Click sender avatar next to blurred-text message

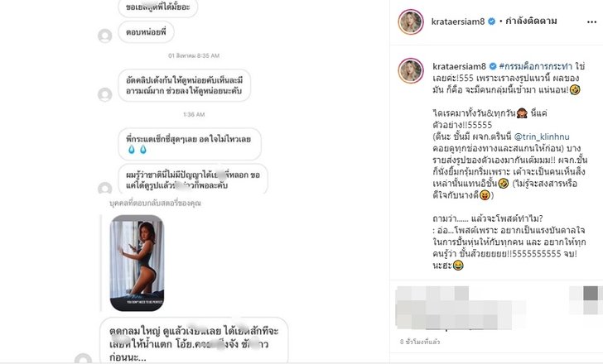[104, 188]
